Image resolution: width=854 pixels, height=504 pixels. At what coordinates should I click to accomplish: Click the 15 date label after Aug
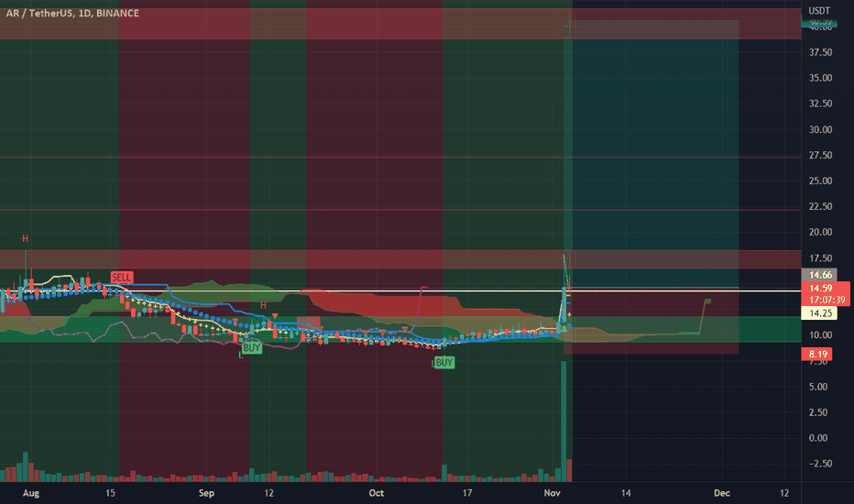pos(110,493)
